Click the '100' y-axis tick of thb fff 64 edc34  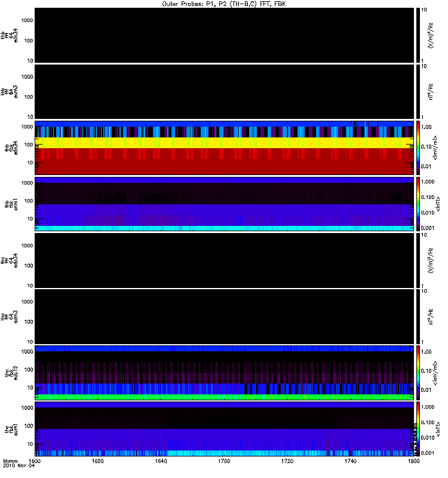(28, 41)
